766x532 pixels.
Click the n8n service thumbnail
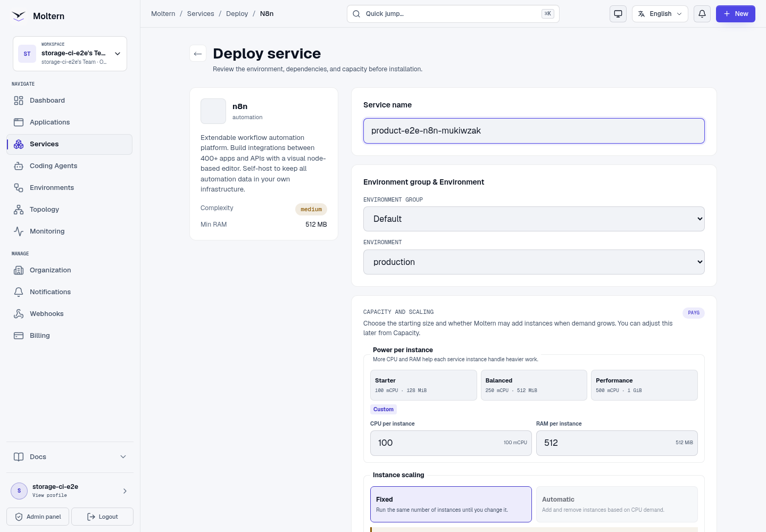tap(213, 111)
